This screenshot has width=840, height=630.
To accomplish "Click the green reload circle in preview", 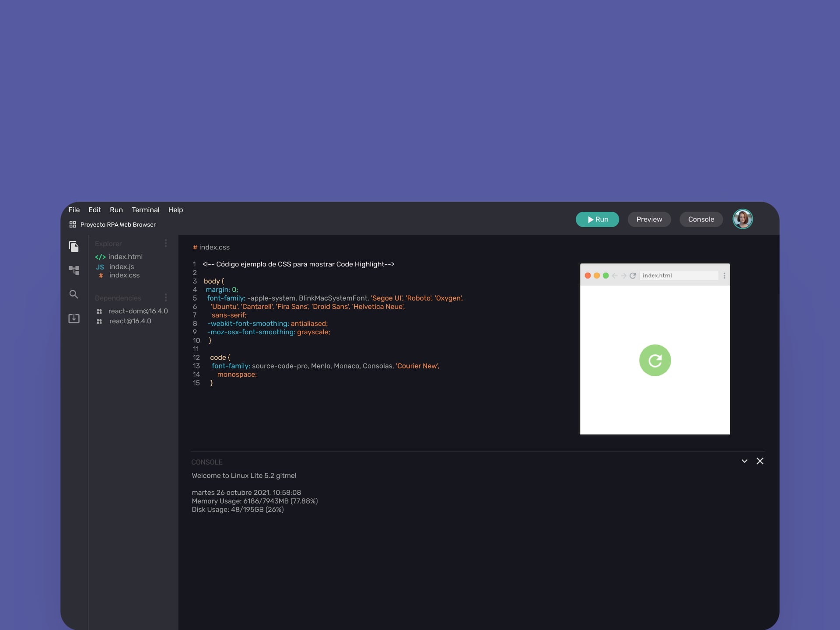I will [654, 360].
